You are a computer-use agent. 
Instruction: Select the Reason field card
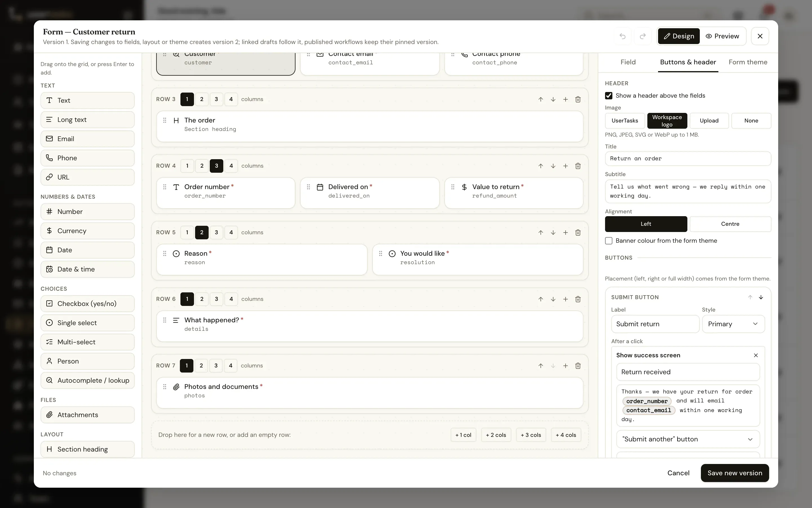(262, 260)
